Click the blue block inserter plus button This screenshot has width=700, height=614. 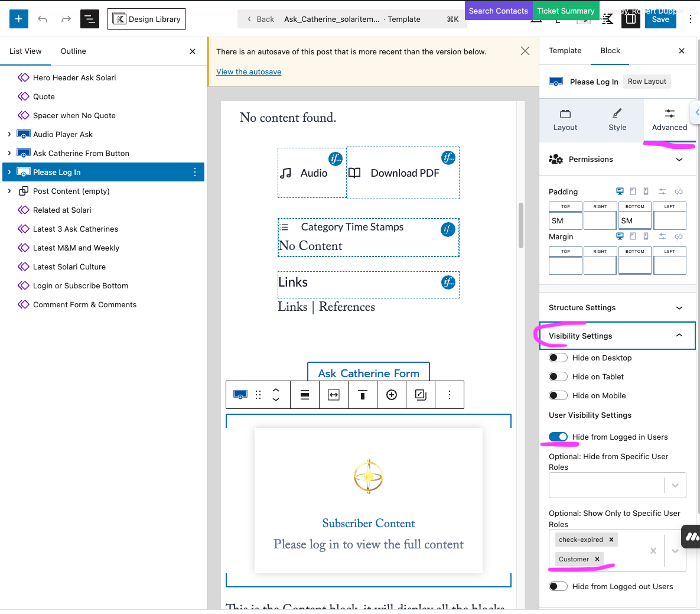(x=19, y=19)
